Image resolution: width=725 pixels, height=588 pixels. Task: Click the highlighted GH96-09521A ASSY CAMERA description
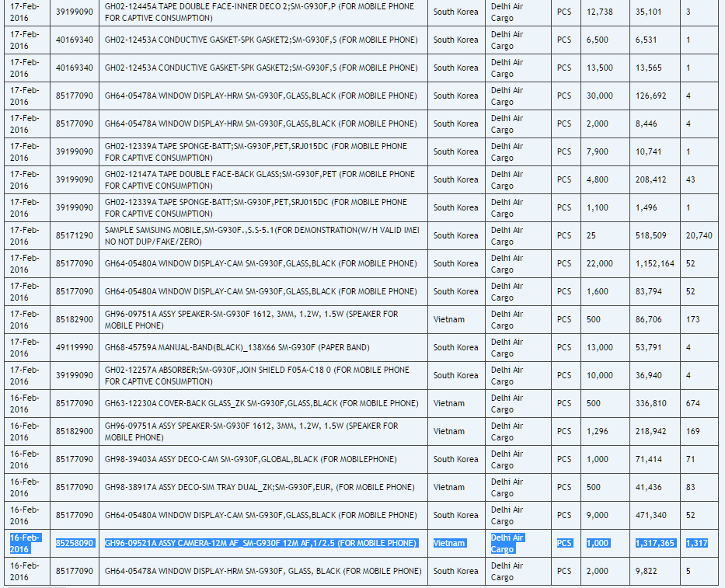coord(260,543)
